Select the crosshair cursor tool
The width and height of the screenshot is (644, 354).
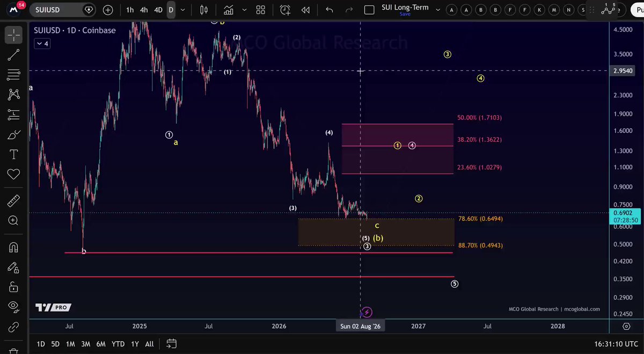click(x=13, y=35)
